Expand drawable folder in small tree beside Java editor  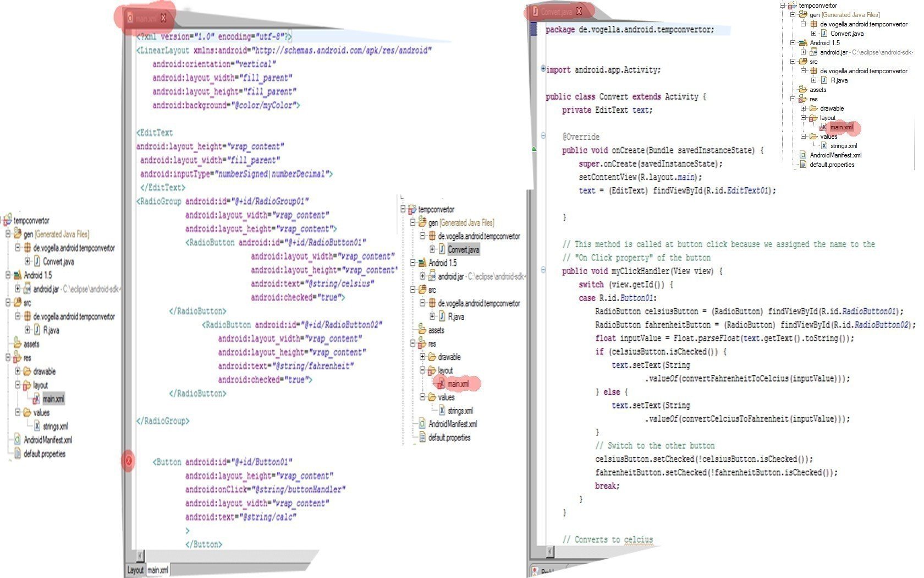click(804, 108)
